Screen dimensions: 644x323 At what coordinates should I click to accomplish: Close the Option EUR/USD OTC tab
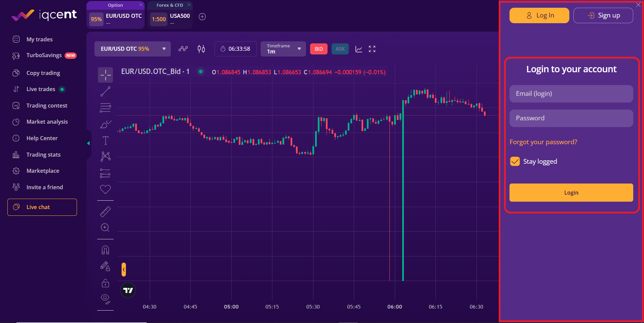(141, 5)
